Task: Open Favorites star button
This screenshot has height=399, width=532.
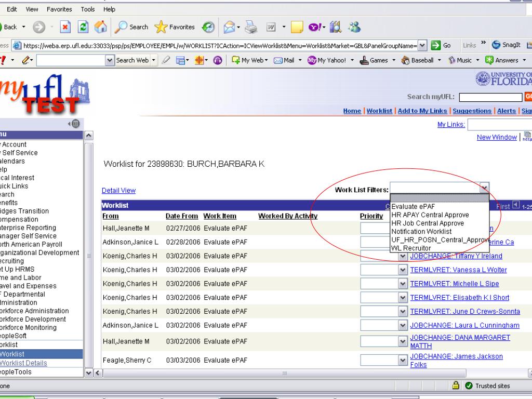Action: point(175,27)
